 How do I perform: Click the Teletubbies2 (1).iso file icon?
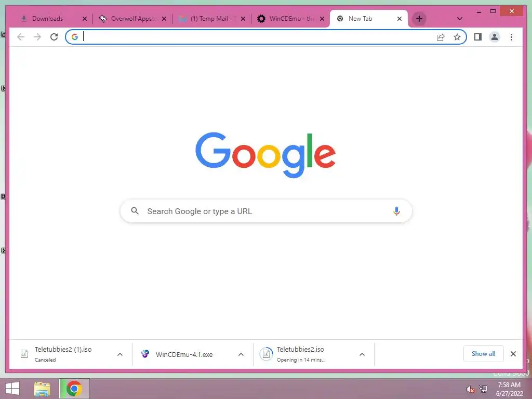click(24, 354)
